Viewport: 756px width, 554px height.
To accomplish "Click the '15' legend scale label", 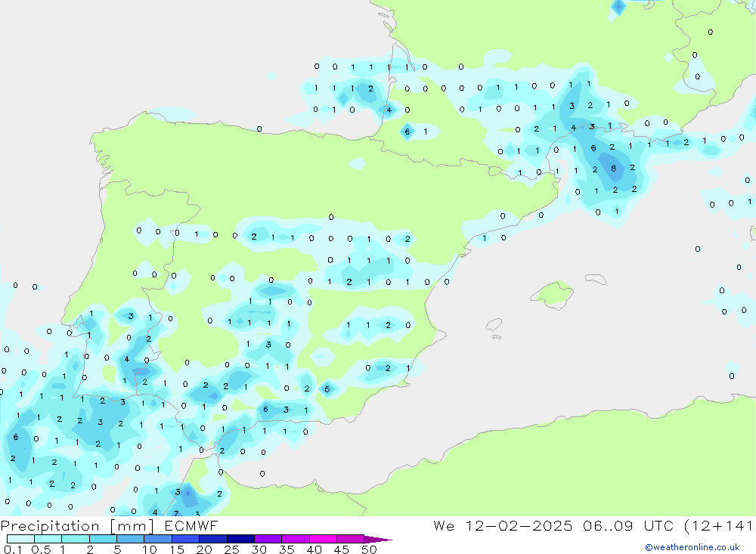I will (x=177, y=549).
